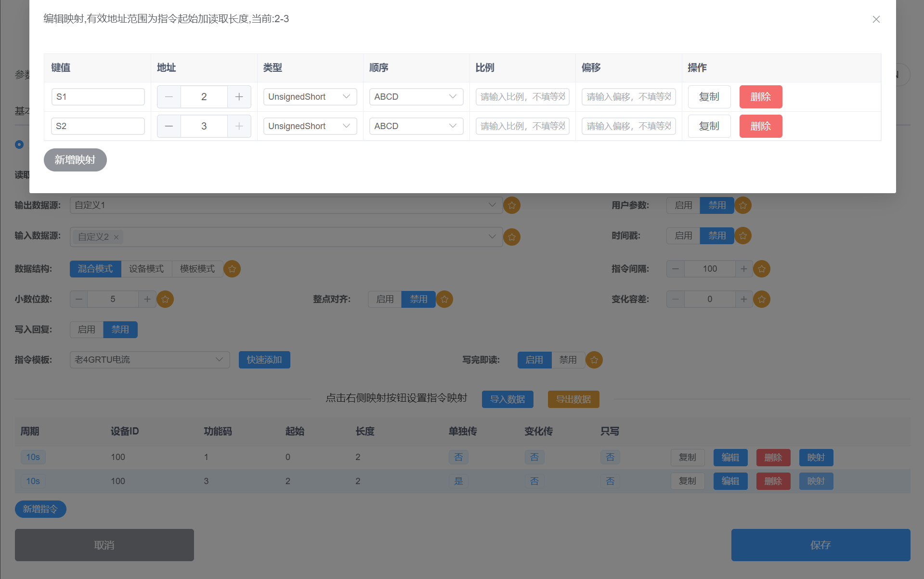Open the 输出数据源 dropdown
This screenshot has height=579, width=924.
tap(286, 205)
